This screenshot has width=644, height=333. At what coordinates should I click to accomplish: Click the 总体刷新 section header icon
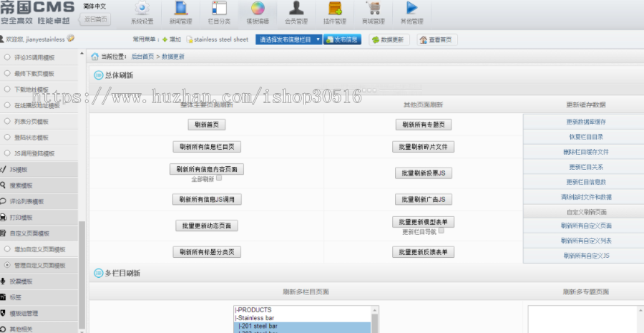[x=99, y=75]
